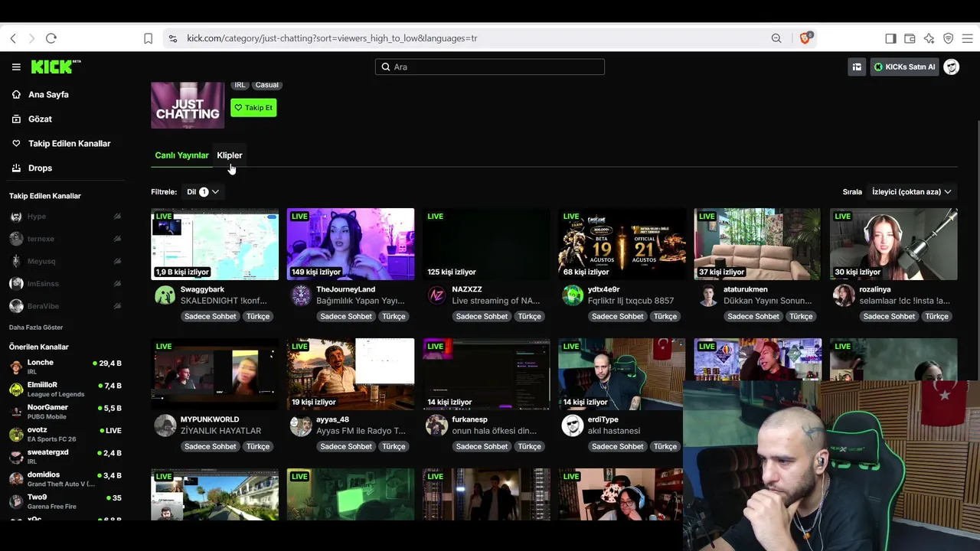Click the Swaggybark channel avatar
Screen dimensions: 980x551
coord(165,295)
